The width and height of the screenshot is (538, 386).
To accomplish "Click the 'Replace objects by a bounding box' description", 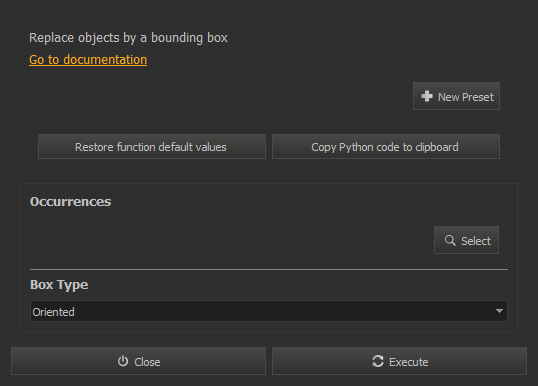I will coord(128,38).
